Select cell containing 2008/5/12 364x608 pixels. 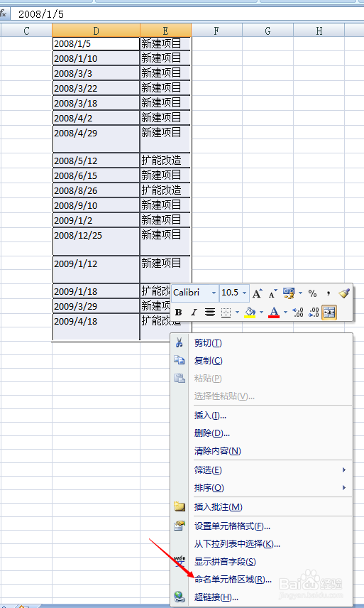point(96,160)
